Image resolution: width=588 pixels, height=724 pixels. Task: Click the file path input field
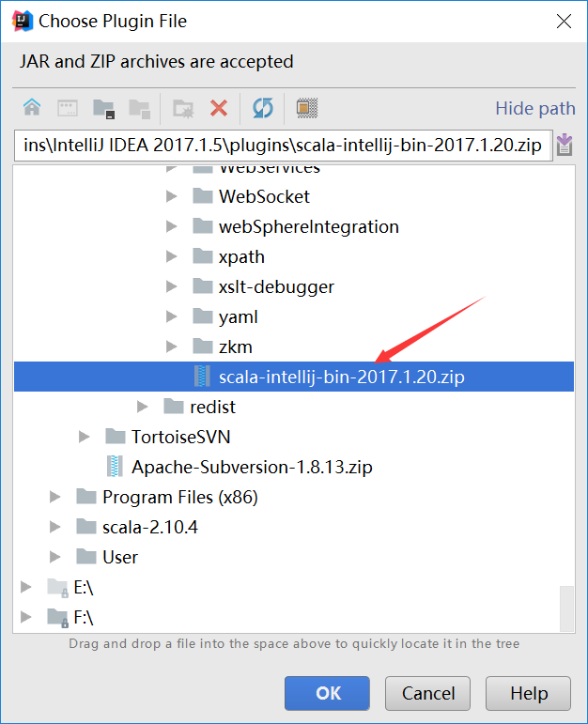[x=283, y=146]
